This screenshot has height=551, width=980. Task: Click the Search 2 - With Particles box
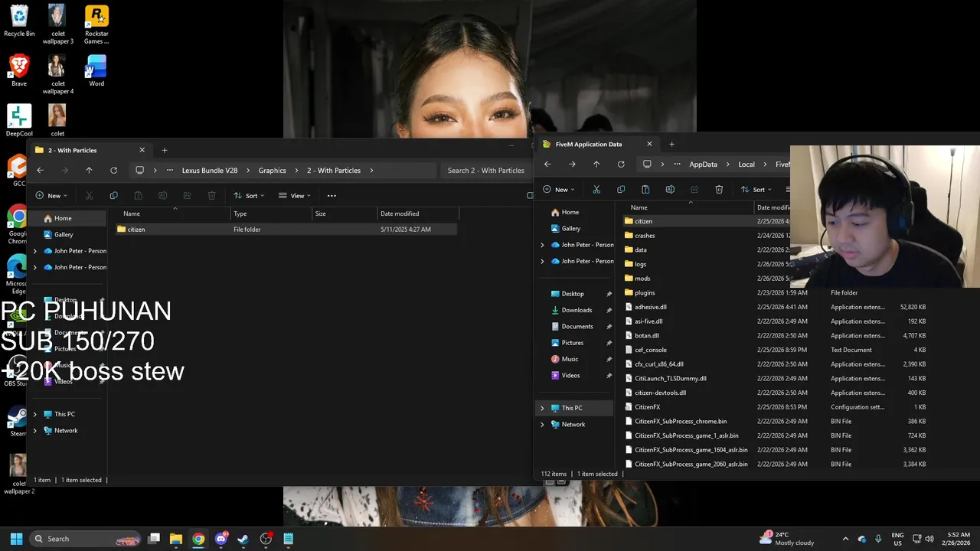pyautogui.click(x=486, y=171)
